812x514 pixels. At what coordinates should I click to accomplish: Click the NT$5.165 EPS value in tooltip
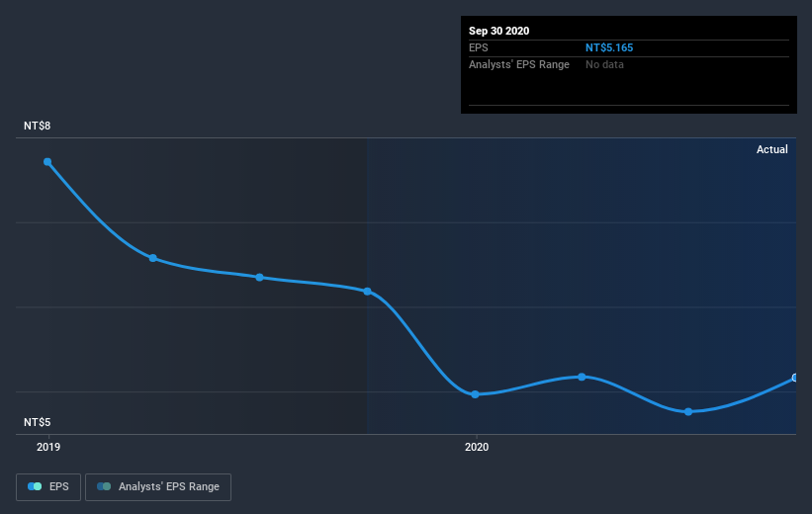pos(609,47)
